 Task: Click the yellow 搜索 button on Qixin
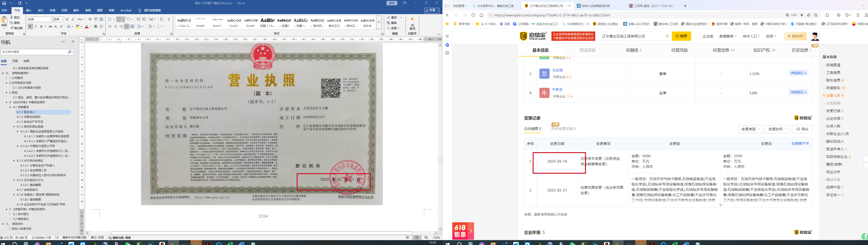681,36
